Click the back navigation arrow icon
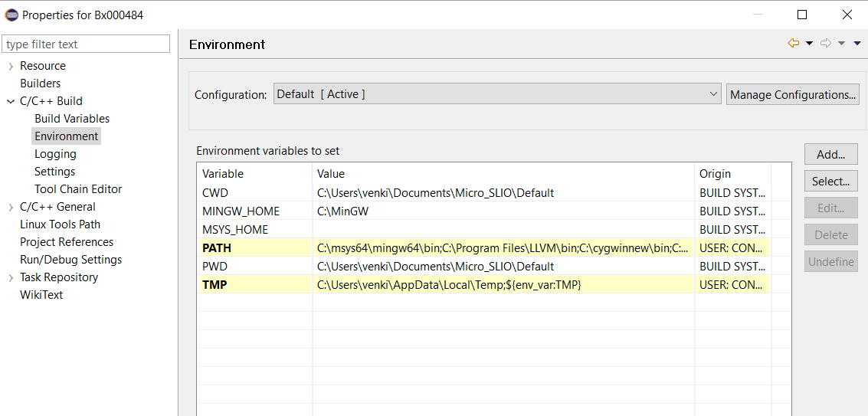 pos(793,44)
